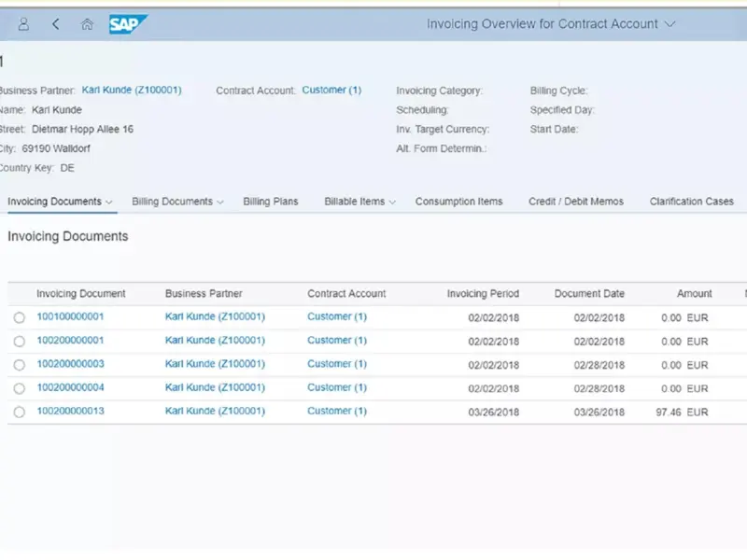
Task: Open Contract Account Customer (1) header link
Action: pyautogui.click(x=331, y=91)
